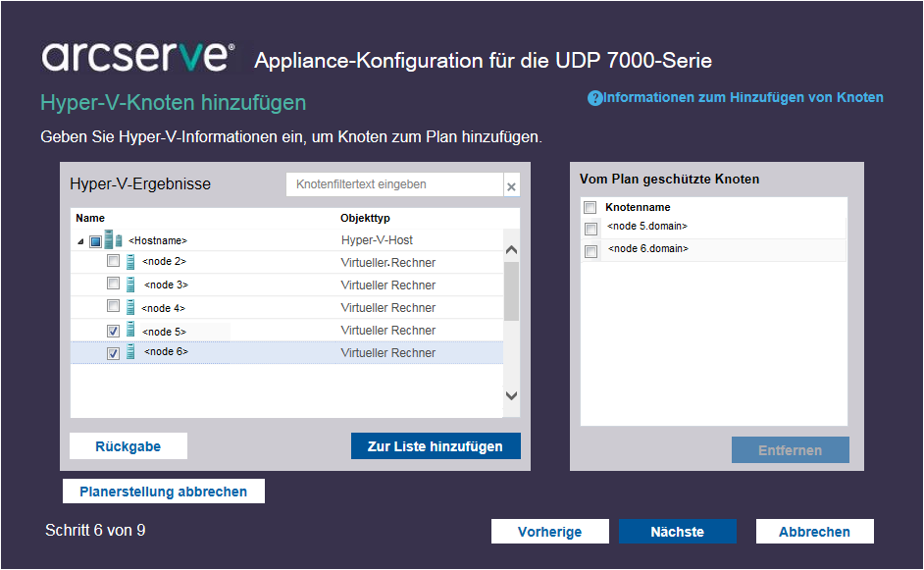The width and height of the screenshot is (924, 570).
Task: Click the virtual machine icon for node 2
Action: tap(130, 262)
